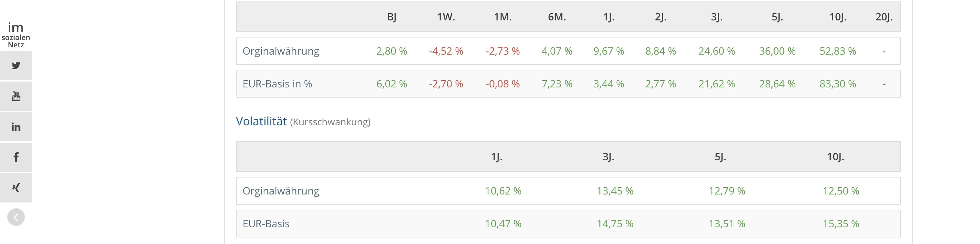The image size is (980, 244).
Task: Collapse the social sidebar with arrow
Action: [x=16, y=217]
